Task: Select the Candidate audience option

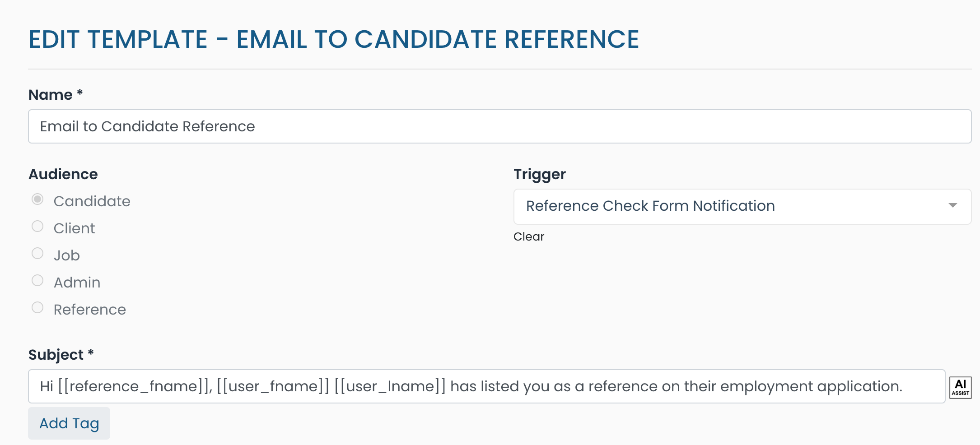Action: (37, 199)
